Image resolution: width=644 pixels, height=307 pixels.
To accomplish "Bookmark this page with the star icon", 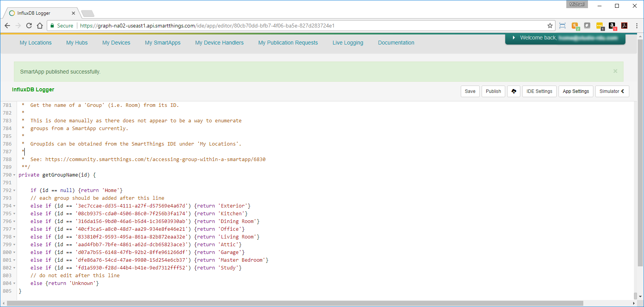I will tap(550, 26).
